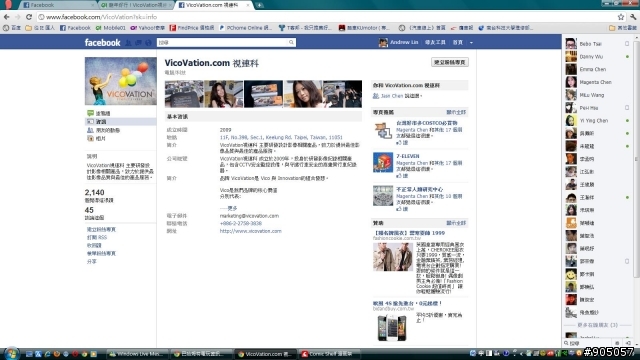
Task: Open chat with Emma Chen
Action: tap(598, 69)
